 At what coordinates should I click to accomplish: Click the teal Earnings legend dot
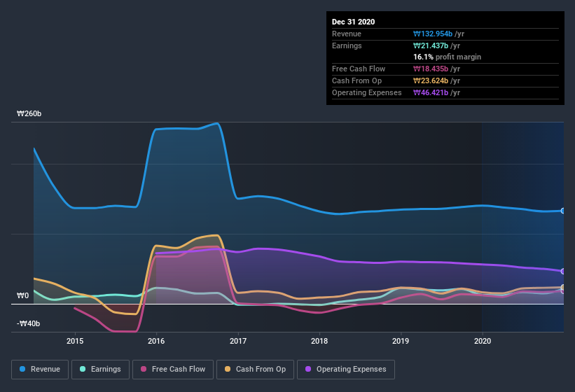tap(83, 369)
